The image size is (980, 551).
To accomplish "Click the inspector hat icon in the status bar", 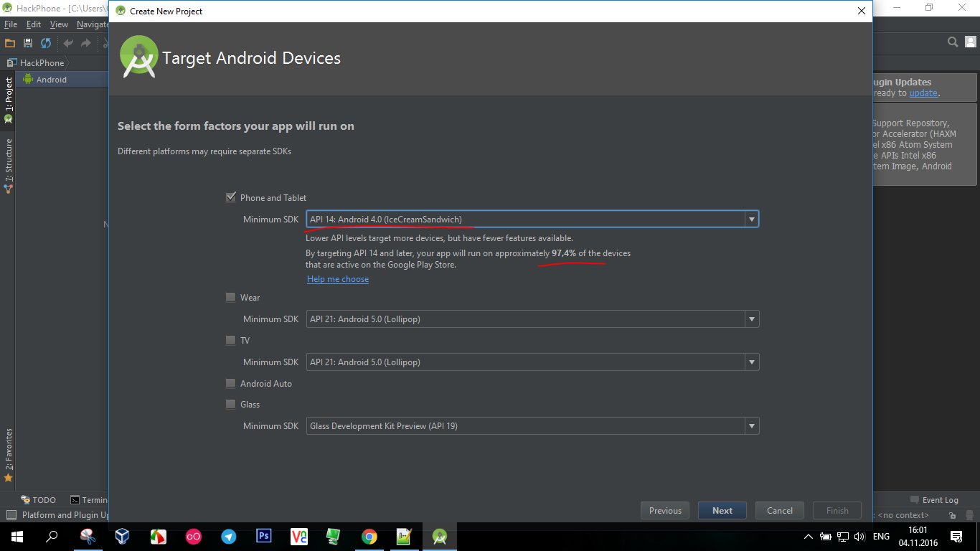I will [x=969, y=515].
